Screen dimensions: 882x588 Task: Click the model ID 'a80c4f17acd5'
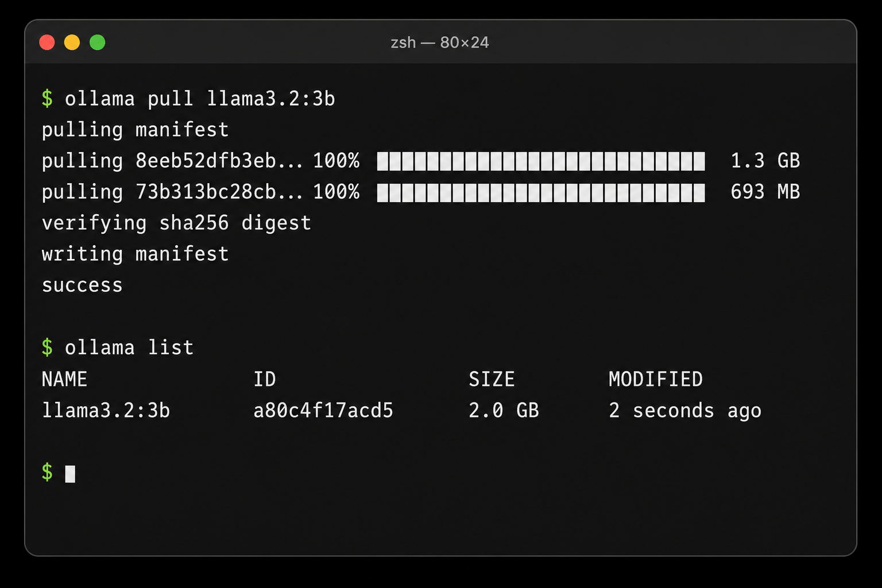pos(323,411)
